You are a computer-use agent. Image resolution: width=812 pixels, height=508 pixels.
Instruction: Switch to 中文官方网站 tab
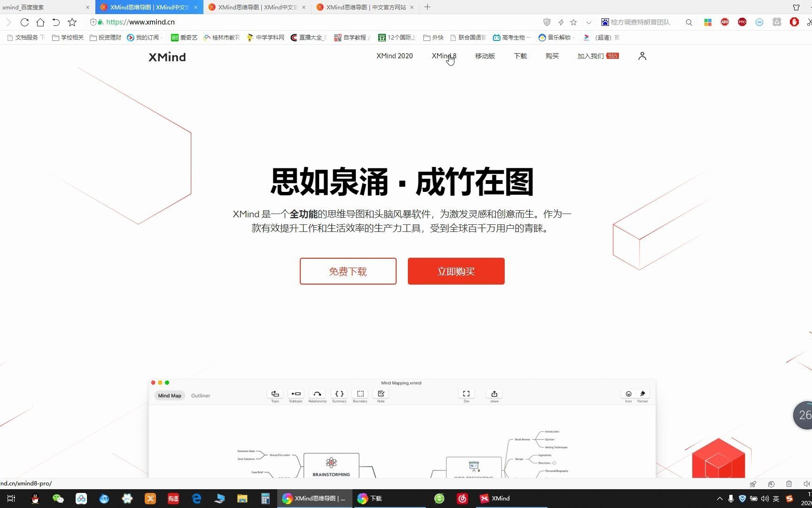click(x=366, y=7)
